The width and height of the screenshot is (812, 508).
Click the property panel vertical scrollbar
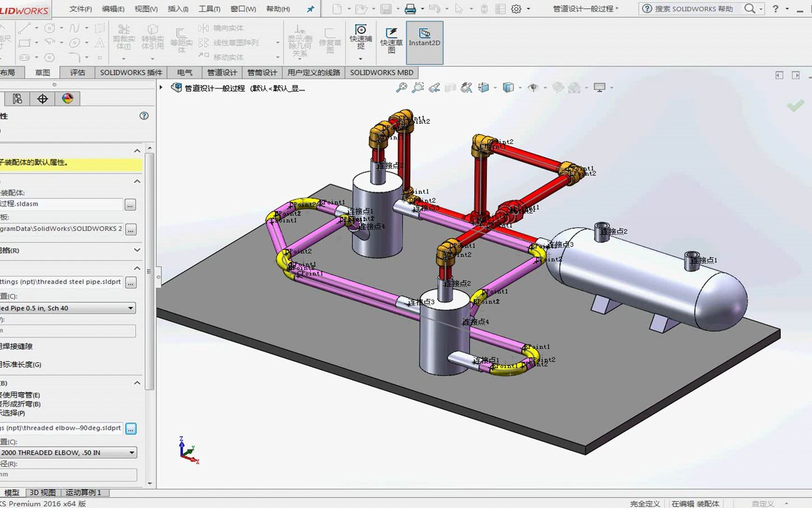pos(149,271)
